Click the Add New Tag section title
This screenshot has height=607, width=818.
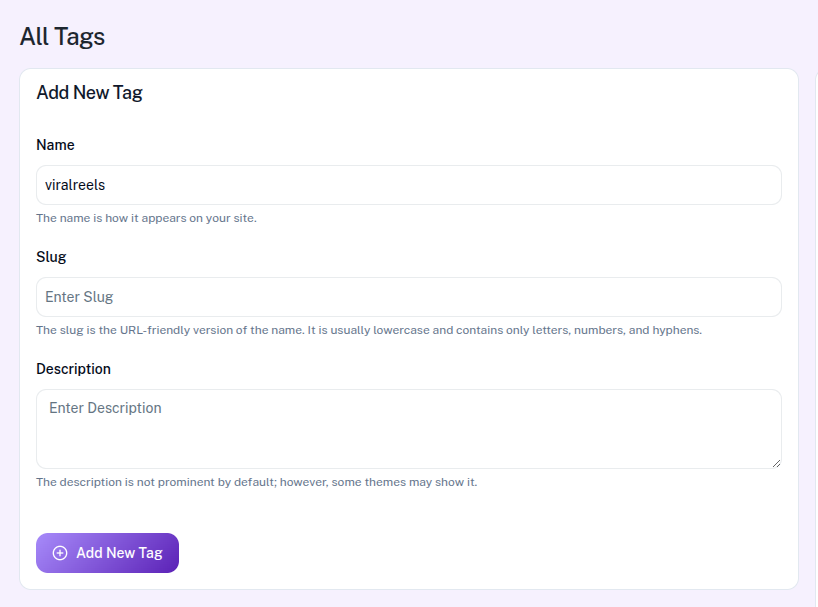click(x=90, y=91)
